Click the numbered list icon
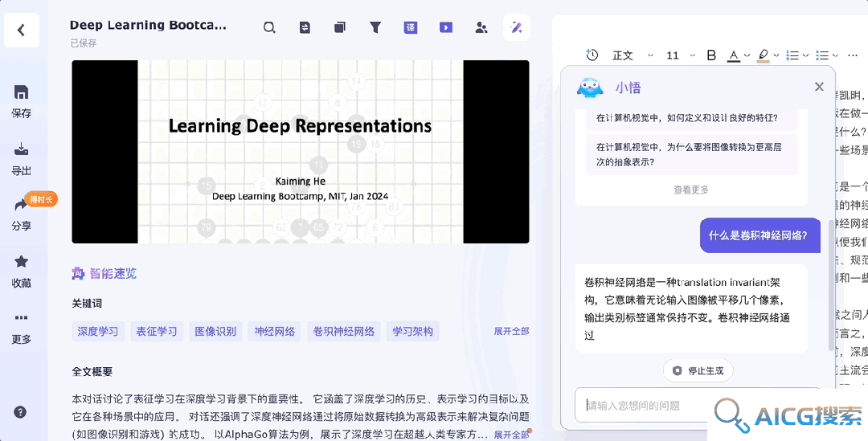The height and width of the screenshot is (441, 868). click(792, 55)
